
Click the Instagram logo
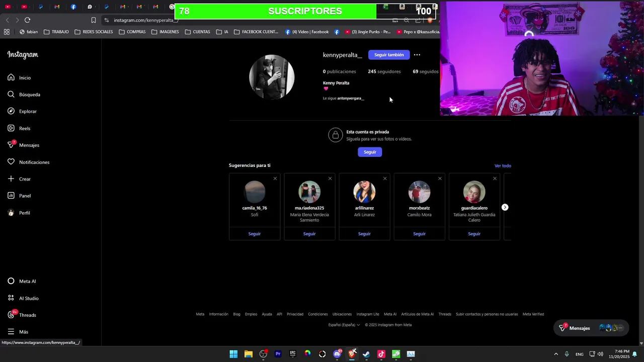pyautogui.click(x=23, y=55)
